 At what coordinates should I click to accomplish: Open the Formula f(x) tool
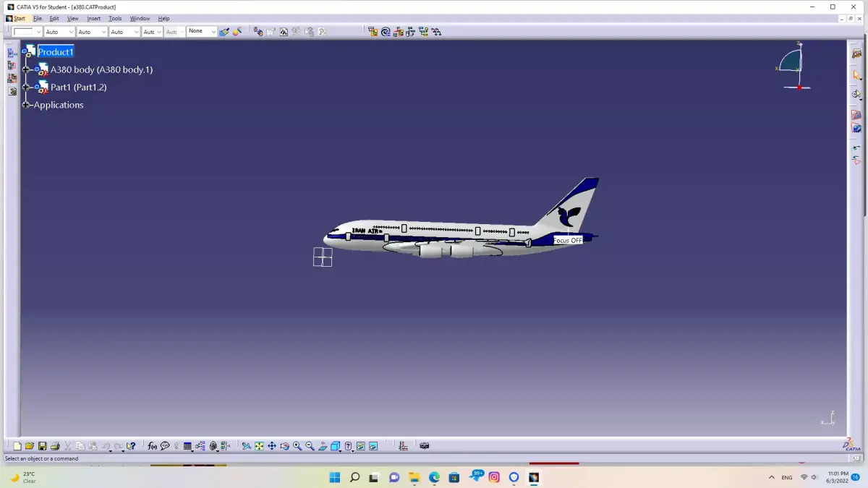153,446
